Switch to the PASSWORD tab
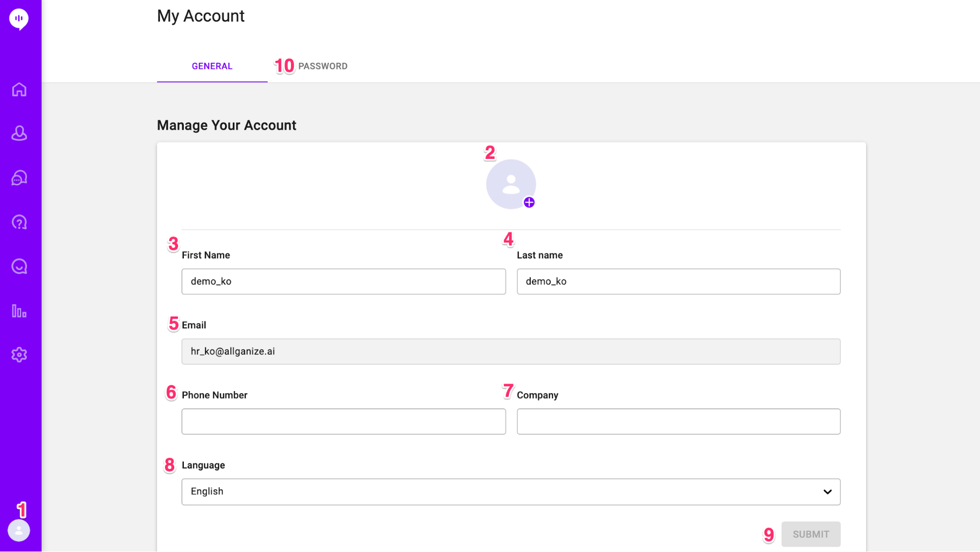This screenshot has height=552, width=980. coord(323,66)
